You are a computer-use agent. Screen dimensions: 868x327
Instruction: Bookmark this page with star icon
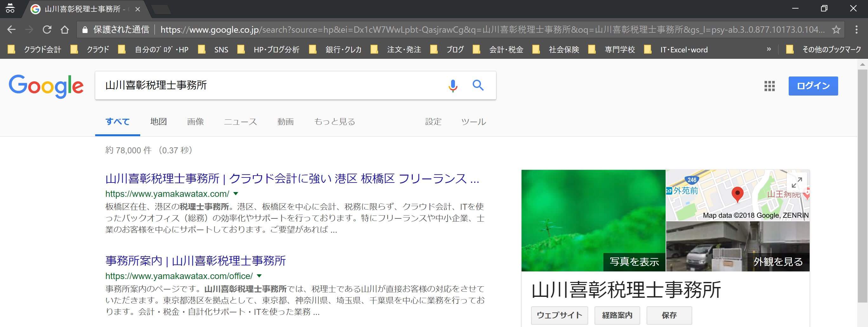[836, 30]
